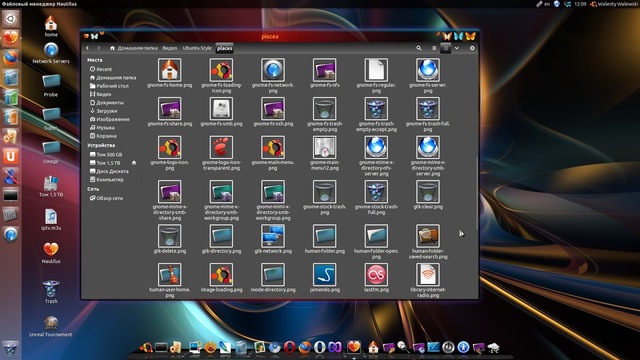640x360 pixels.
Task: Select gnome-fs-trash-full.png file
Action: (428, 109)
